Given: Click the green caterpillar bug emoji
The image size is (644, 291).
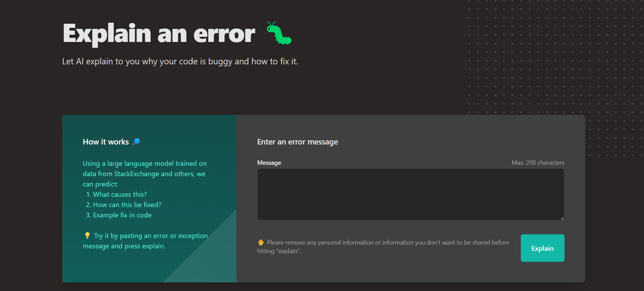Looking at the screenshot, I should pos(279,33).
